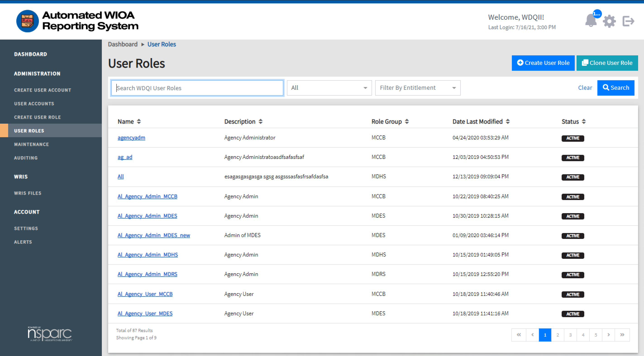The width and height of the screenshot is (644, 356).
Task: Open settings via gear icon
Action: [x=609, y=21]
